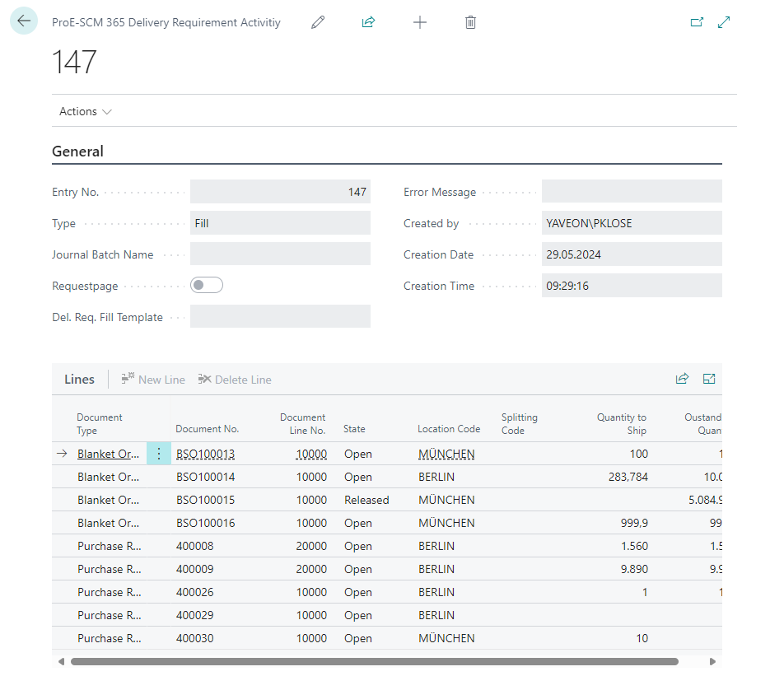Click the scrollbar right arrow
Viewport: 784px width, 676px height.
coord(712,661)
